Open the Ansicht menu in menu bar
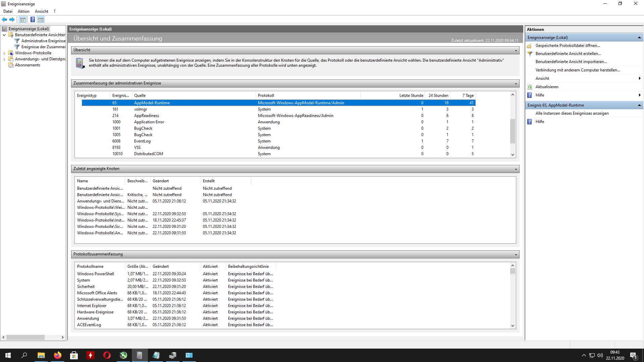Viewport: 644px width, 362px height. [x=42, y=11]
